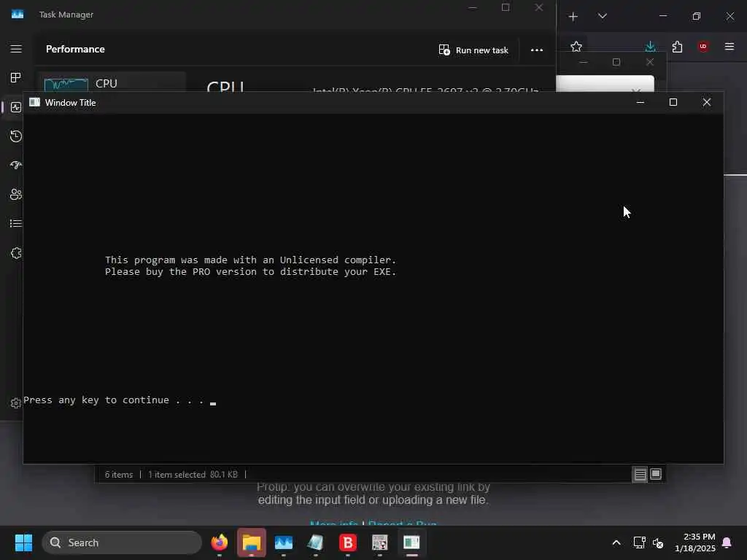Open notifications bell icon
The height and width of the screenshot is (560, 747).
727,542
